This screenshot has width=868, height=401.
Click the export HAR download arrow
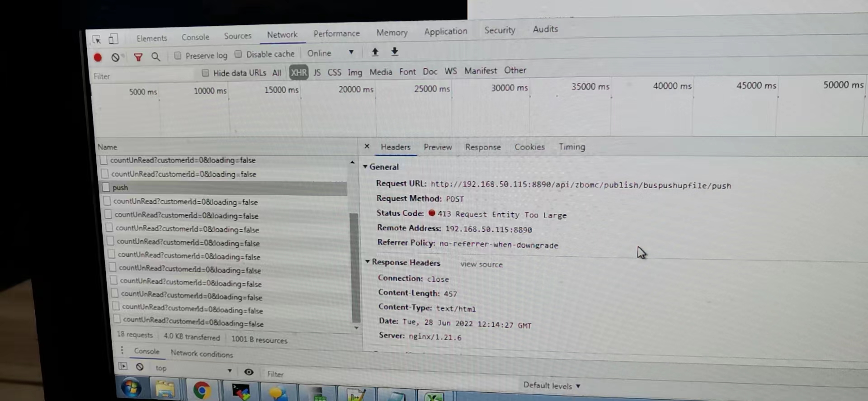point(395,52)
